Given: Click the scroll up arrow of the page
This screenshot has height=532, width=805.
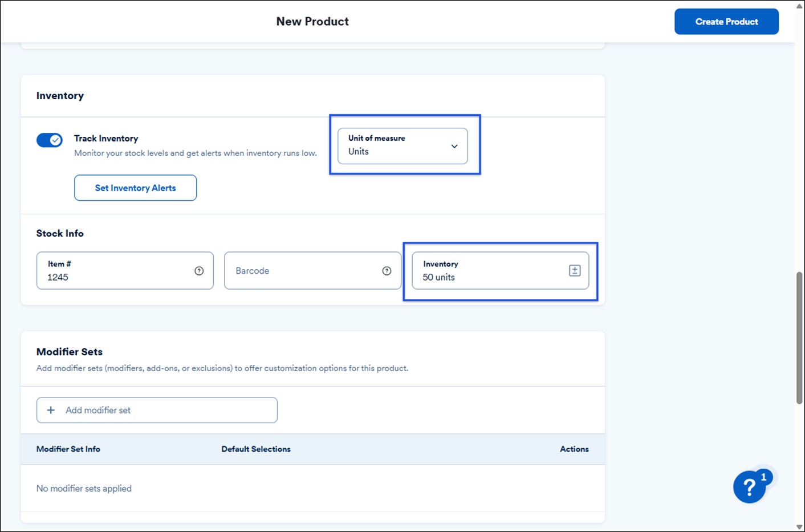Looking at the screenshot, I should 799,6.
